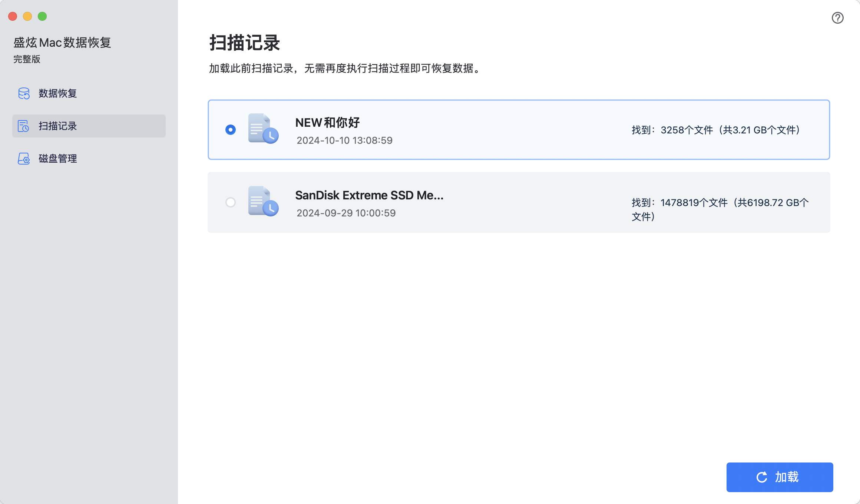Go to 磁盘管理 in sidebar
Viewport: 860px width, 504px height.
click(58, 159)
